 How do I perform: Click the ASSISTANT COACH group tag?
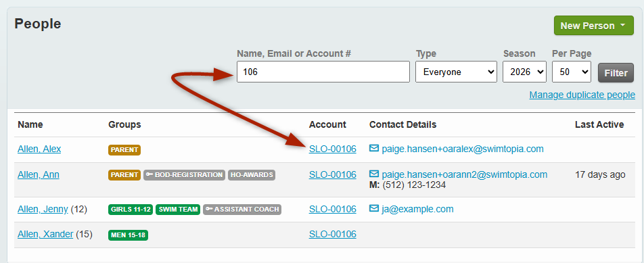click(242, 210)
